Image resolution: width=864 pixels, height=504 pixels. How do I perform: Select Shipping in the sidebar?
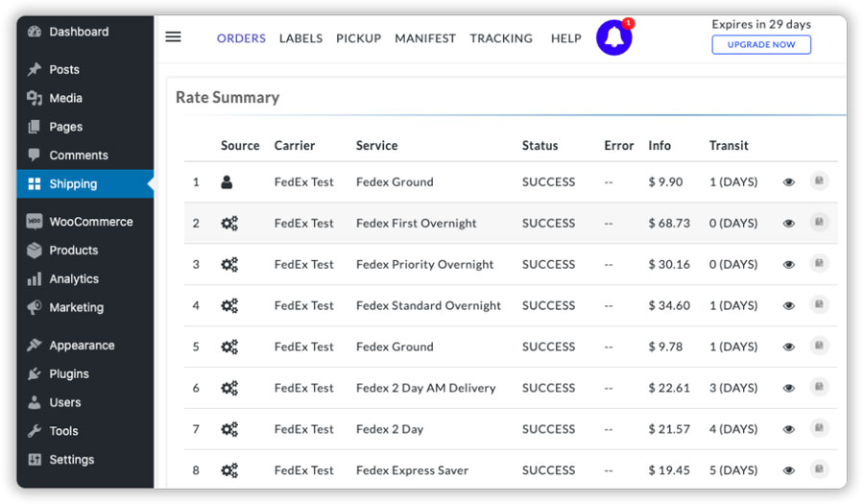pos(84,184)
